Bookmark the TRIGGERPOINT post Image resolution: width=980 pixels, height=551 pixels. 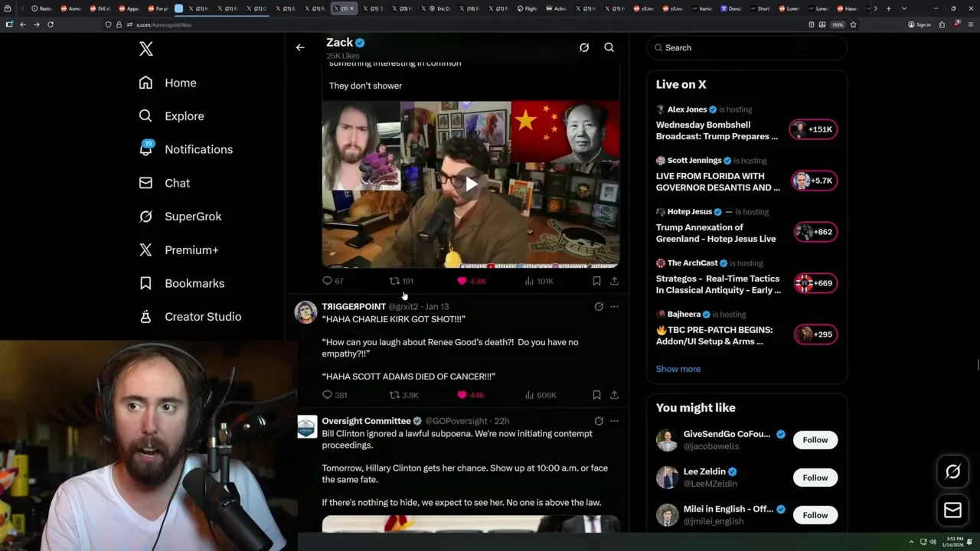(596, 395)
